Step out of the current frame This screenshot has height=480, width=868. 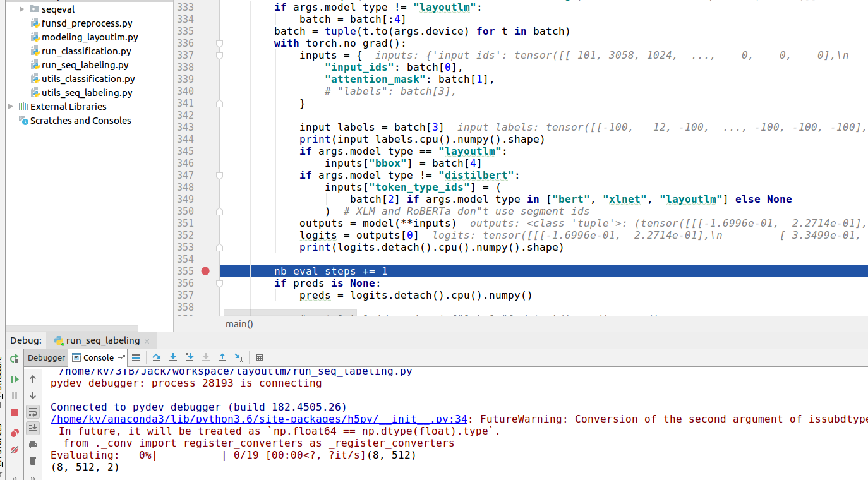pos(222,357)
